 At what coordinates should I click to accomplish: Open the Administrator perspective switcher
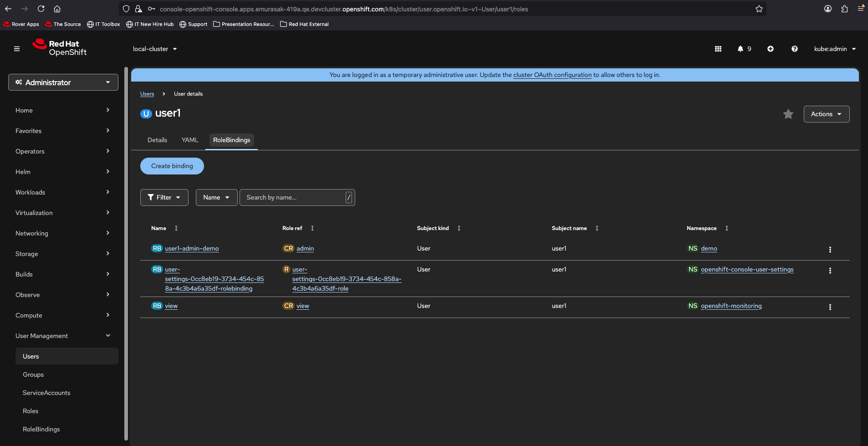tap(63, 82)
